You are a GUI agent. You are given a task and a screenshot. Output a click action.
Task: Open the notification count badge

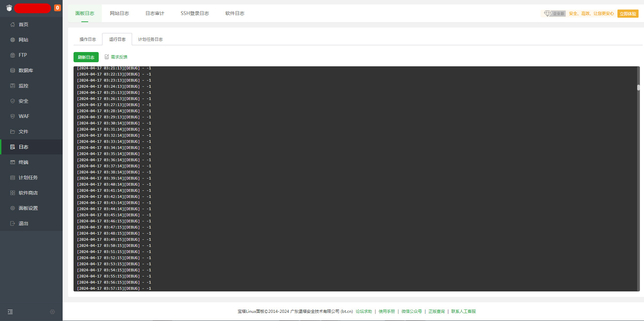[x=58, y=8]
